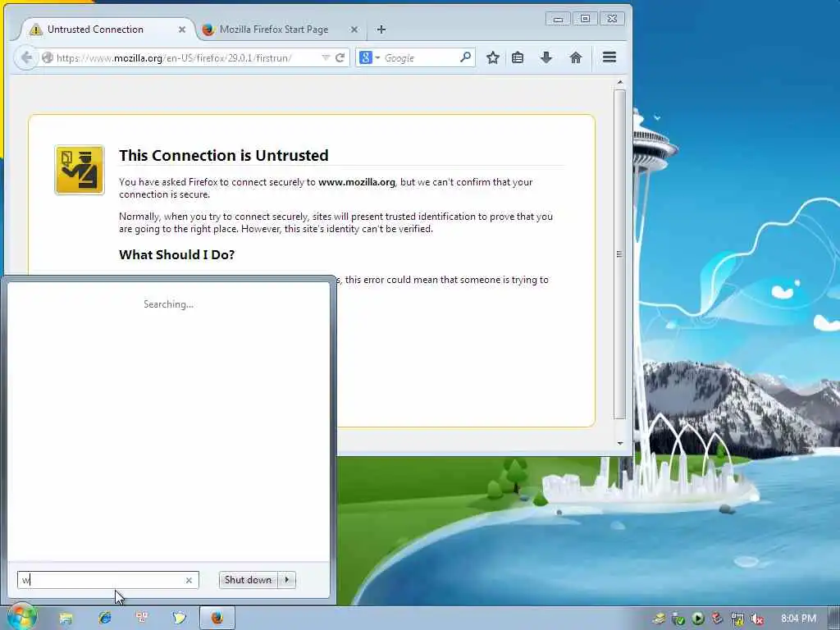
Task: Click the scrollbar up arrow
Action: coord(620,83)
